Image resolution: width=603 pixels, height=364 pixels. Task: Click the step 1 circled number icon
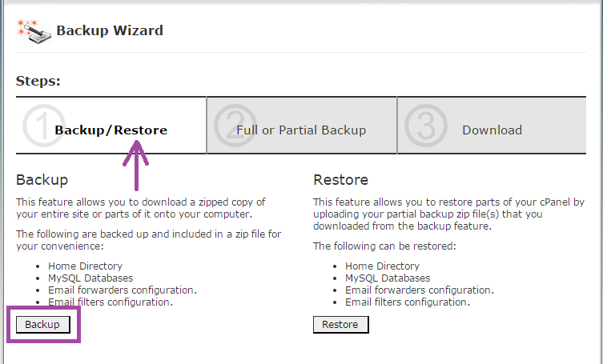[x=44, y=126]
